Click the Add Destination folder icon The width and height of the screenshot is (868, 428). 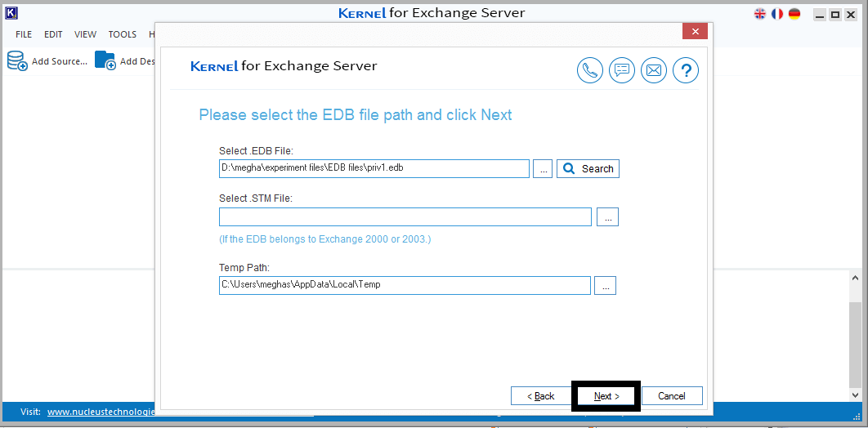click(105, 60)
